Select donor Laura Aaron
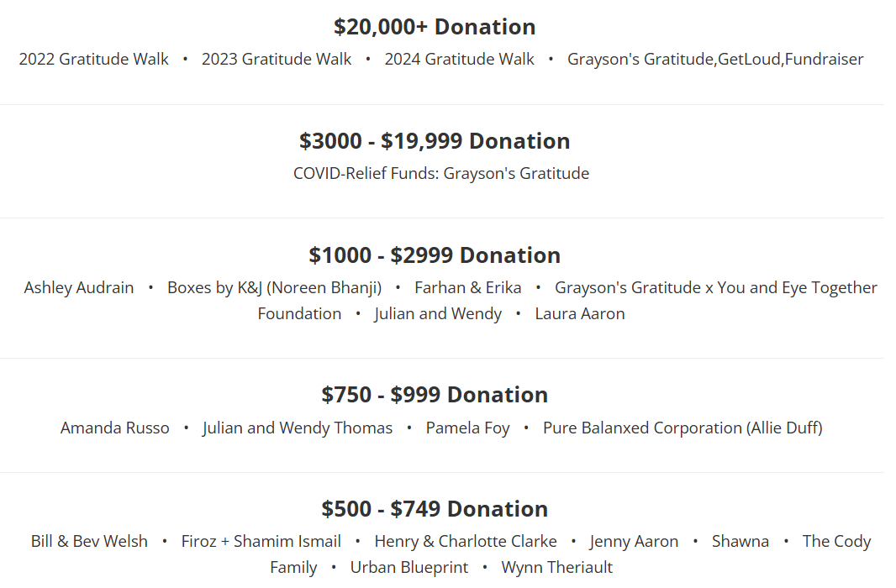Screen dimensions: 896x588 (580, 313)
